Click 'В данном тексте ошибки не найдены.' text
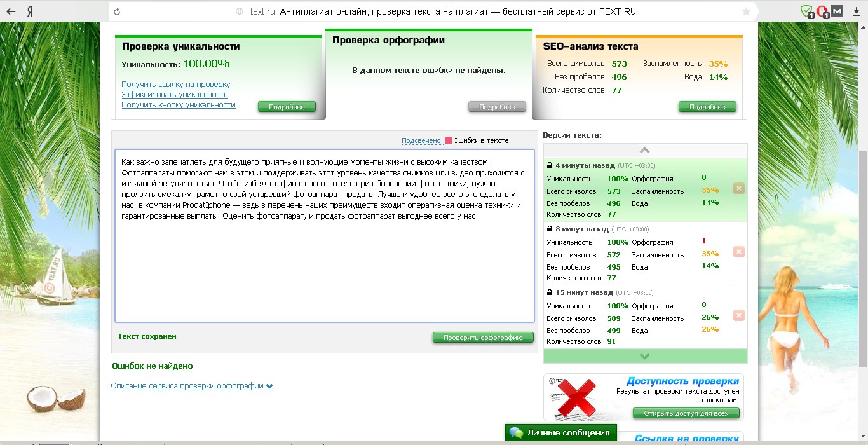This screenshot has height=445, width=868. 429,70
